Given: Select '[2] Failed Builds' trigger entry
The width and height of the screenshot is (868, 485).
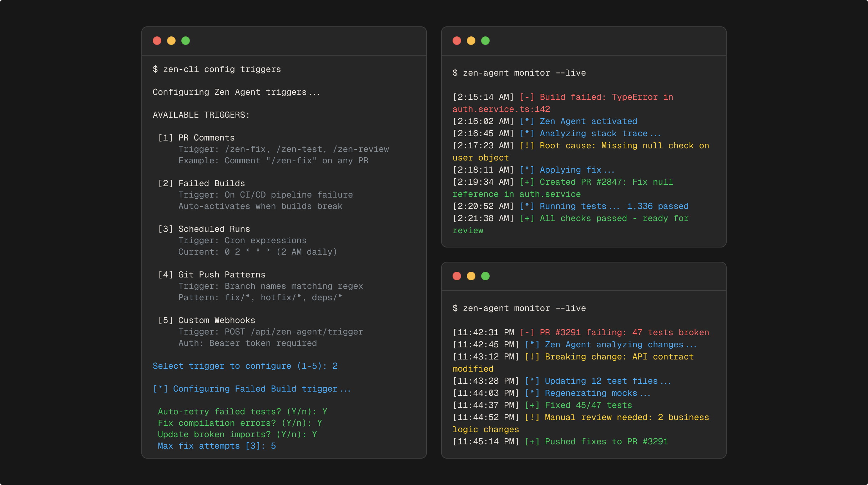Looking at the screenshot, I should click(x=201, y=183).
